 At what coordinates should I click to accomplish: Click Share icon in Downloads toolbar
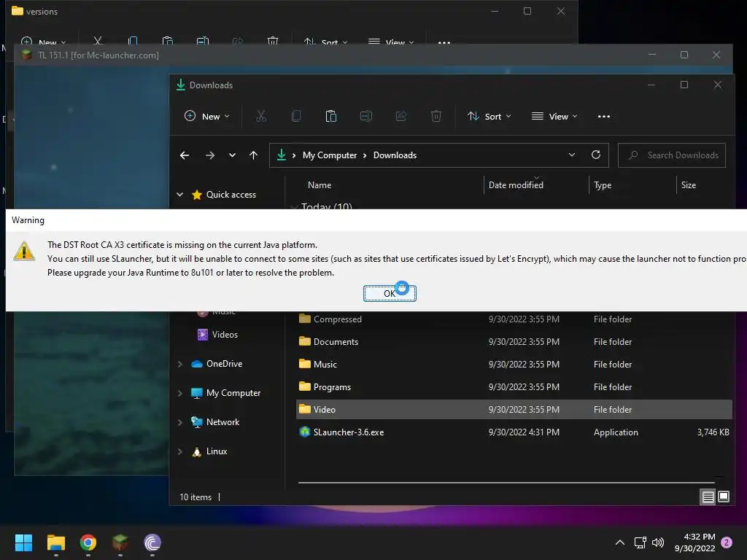(401, 116)
